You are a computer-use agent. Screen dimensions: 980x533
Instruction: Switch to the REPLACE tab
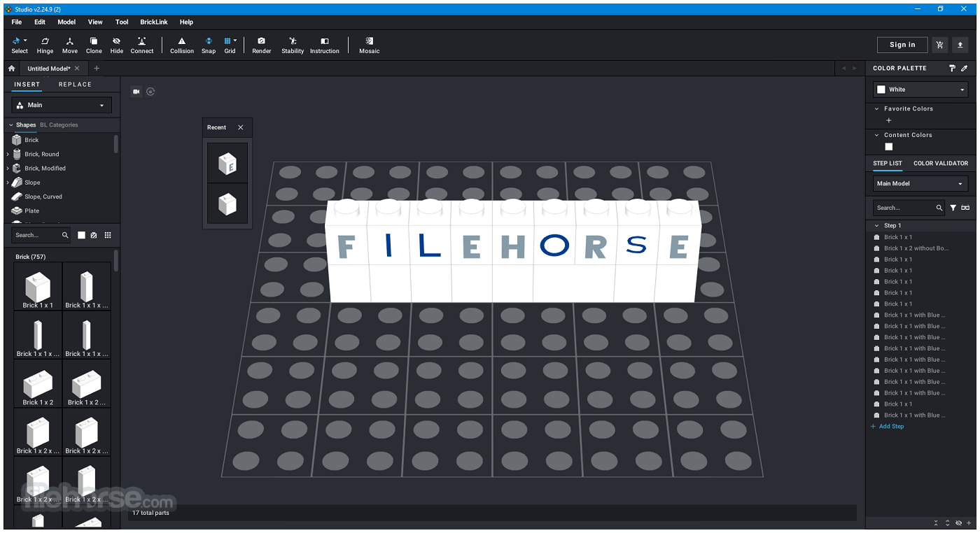[x=75, y=85]
